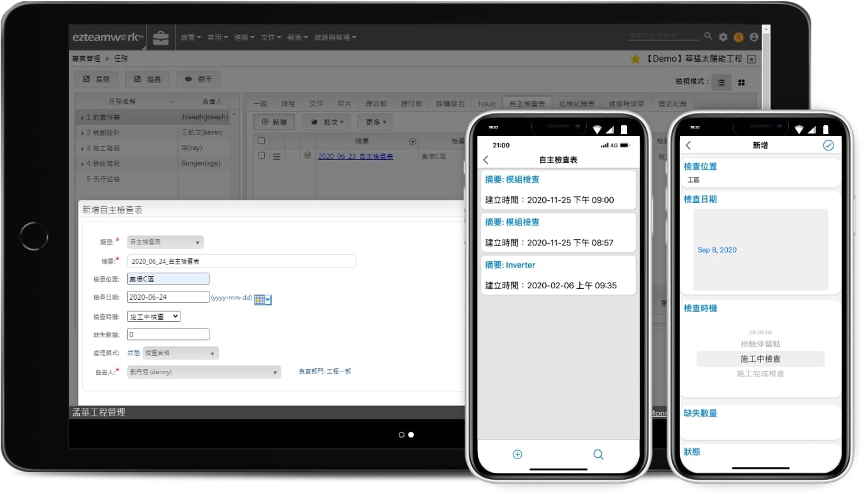The width and height of the screenshot is (868, 498).
Task: Switch to grid view mode icon
Action: (x=741, y=82)
